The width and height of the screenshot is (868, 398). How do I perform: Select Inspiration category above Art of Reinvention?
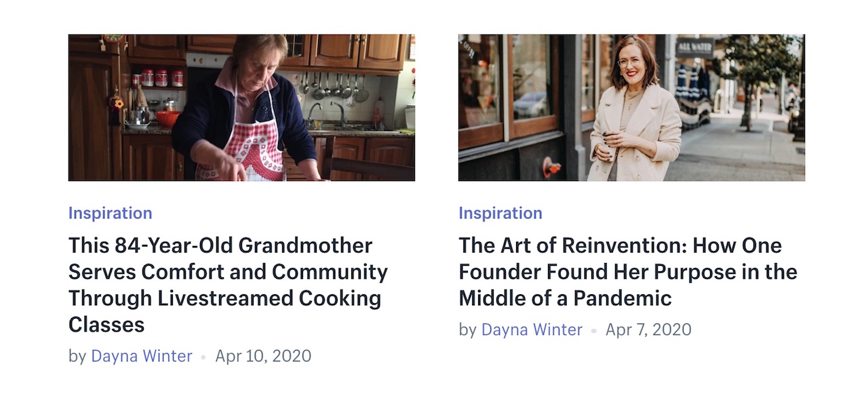click(x=500, y=213)
